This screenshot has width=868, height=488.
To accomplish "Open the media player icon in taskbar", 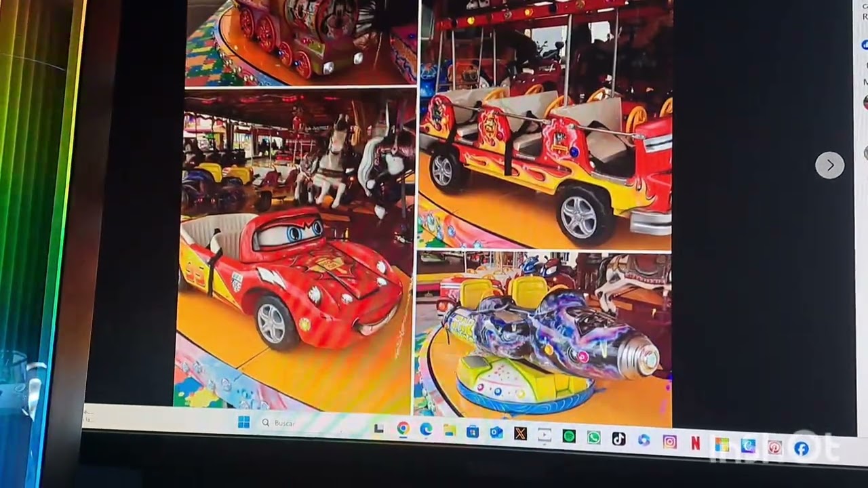I will pos(545,434).
